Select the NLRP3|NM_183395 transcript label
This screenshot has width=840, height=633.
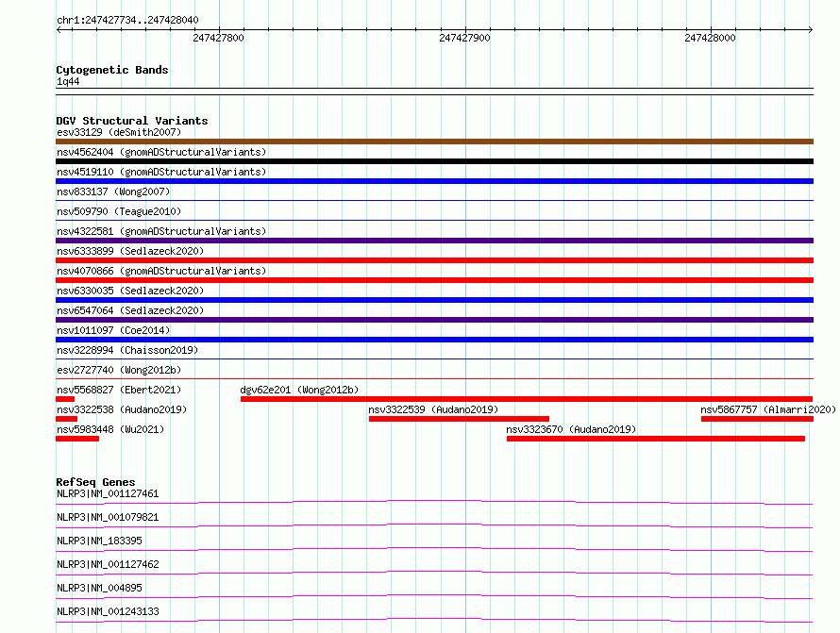(x=99, y=541)
